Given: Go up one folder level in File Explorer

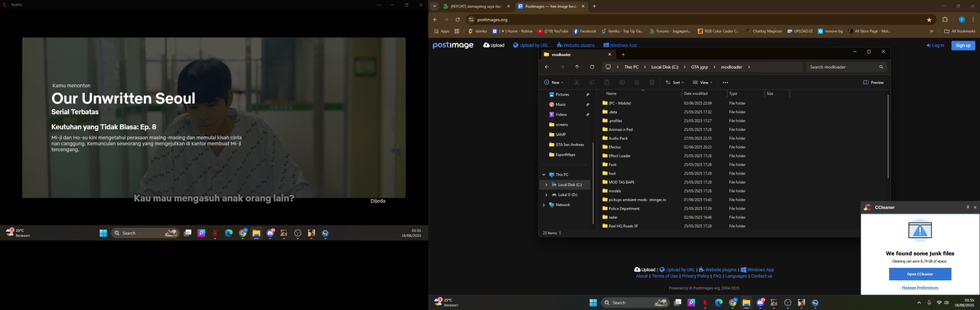Looking at the screenshot, I should point(577,67).
